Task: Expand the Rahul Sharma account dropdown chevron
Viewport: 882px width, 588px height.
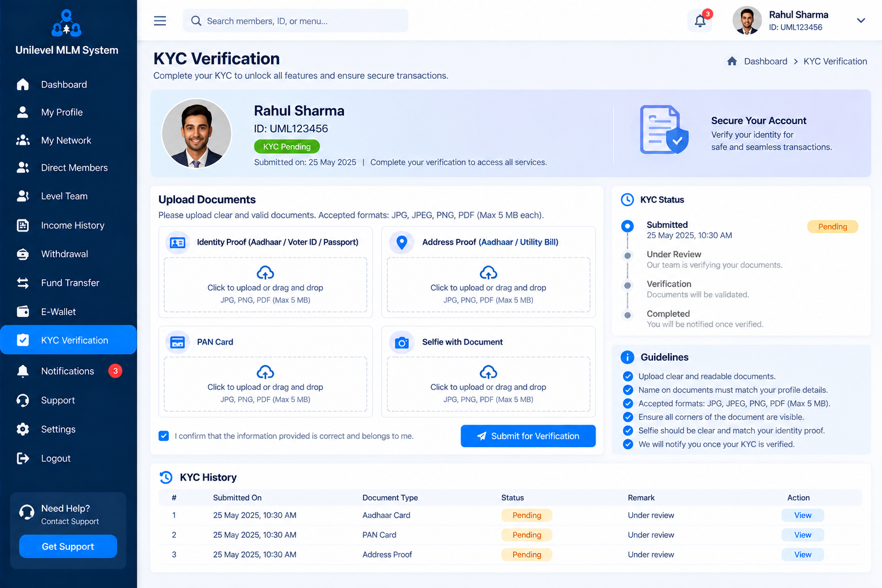Action: [861, 21]
